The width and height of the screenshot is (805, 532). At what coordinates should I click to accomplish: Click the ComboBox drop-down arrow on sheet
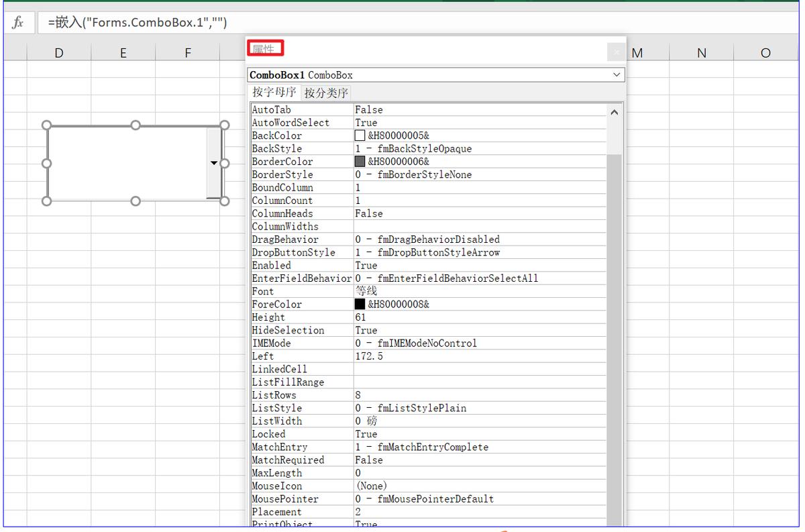(214, 163)
